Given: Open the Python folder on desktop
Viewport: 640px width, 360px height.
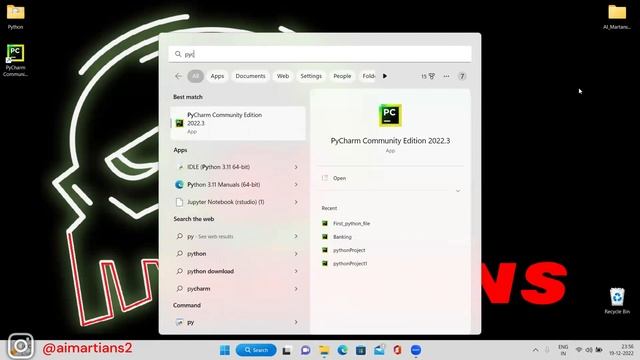Looking at the screenshot, I should click(16, 17).
